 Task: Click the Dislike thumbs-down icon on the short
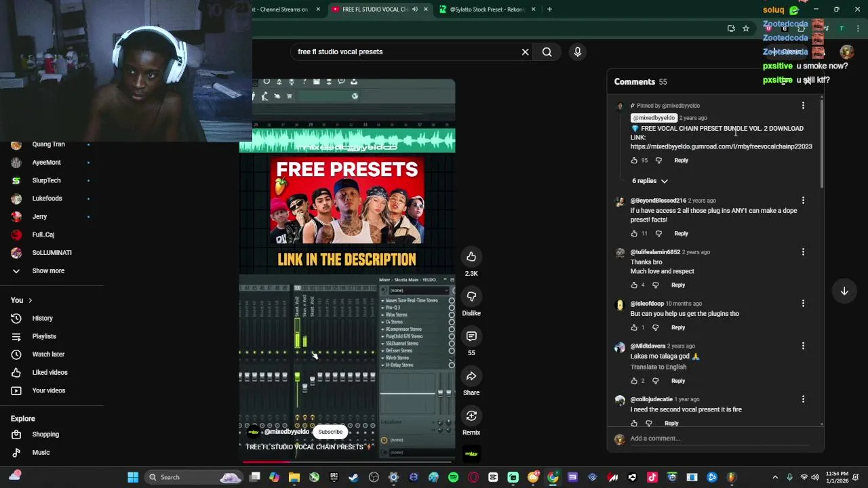click(x=471, y=297)
